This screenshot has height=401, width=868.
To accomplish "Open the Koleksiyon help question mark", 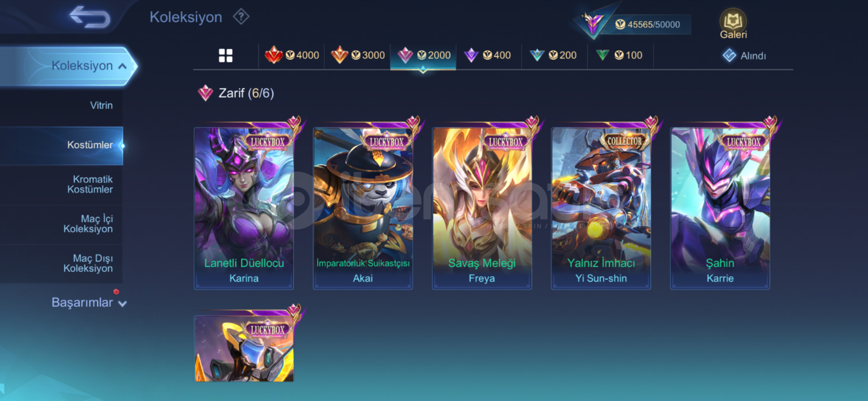I will click(241, 17).
